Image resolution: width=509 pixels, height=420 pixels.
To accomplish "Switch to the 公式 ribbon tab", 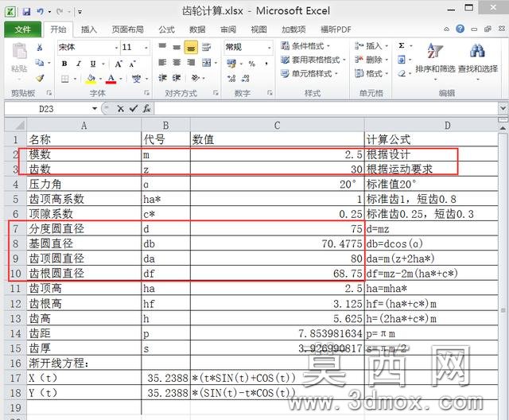I will (167, 30).
